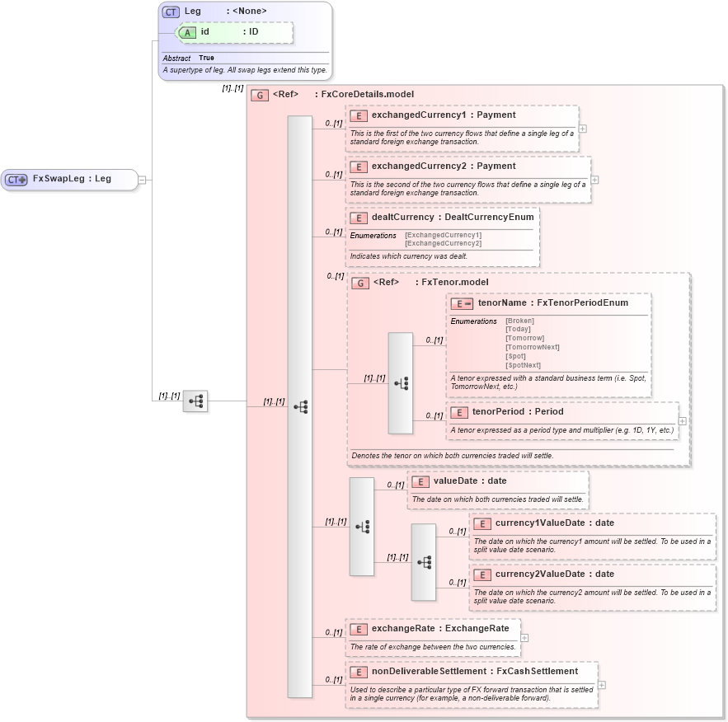Screen dimensions: 728x722
Task: Click the E icon of nonDeliverableSettlement
Action: tap(359, 672)
